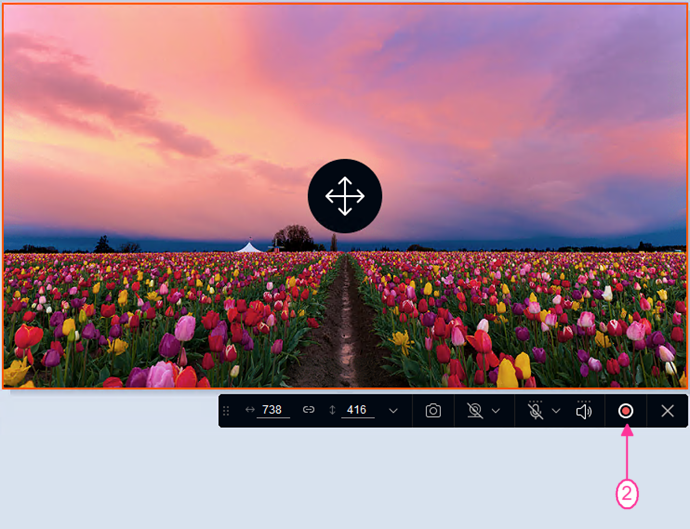Click the toolbar drag grip dots
This screenshot has width=690, height=529.
(x=226, y=411)
